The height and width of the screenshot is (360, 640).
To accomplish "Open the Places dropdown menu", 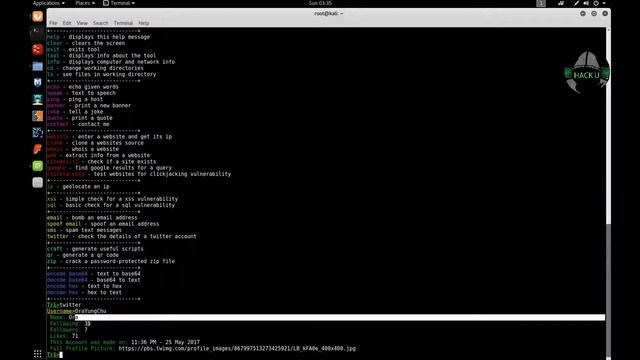I will [x=85, y=3].
